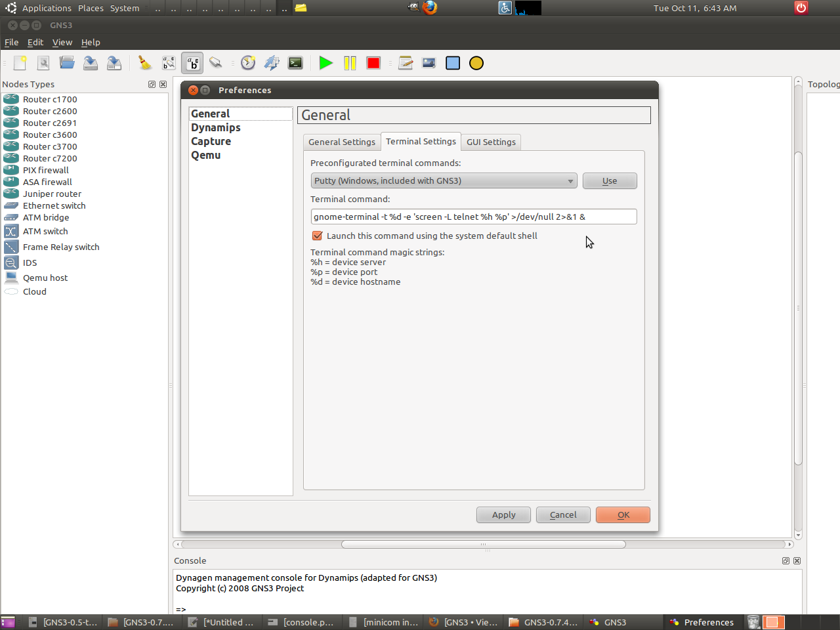Screen dimensions: 840x630
Task: Open Ubuntu Applications menu
Action: pyautogui.click(x=47, y=8)
